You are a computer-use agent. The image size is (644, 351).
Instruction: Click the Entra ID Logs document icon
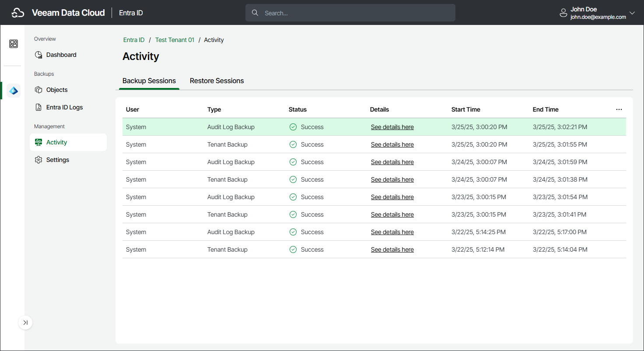[x=38, y=107]
